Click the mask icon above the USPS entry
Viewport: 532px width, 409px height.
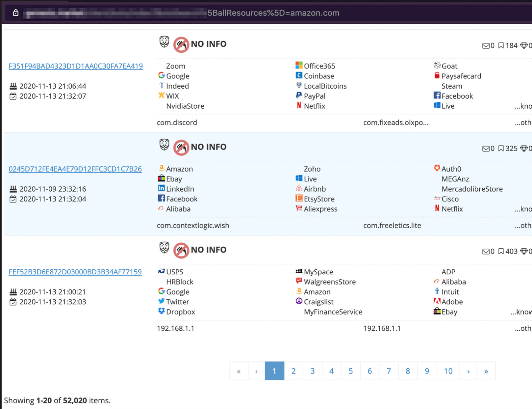click(x=164, y=248)
